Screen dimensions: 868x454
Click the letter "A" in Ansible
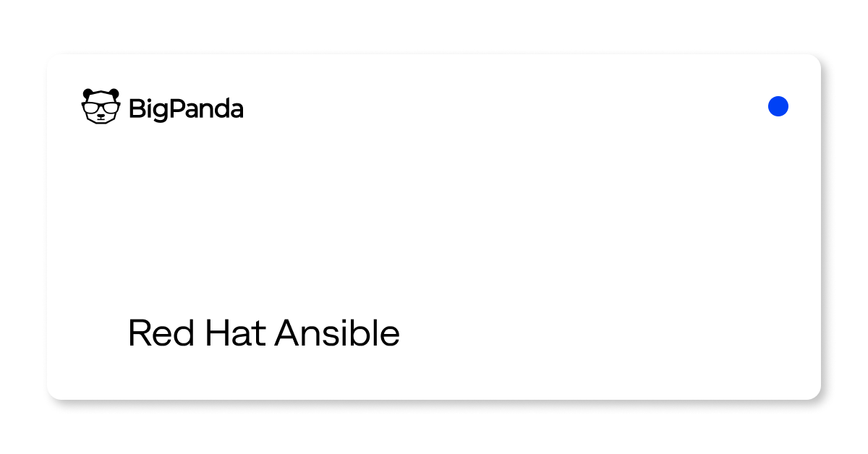pos(288,333)
